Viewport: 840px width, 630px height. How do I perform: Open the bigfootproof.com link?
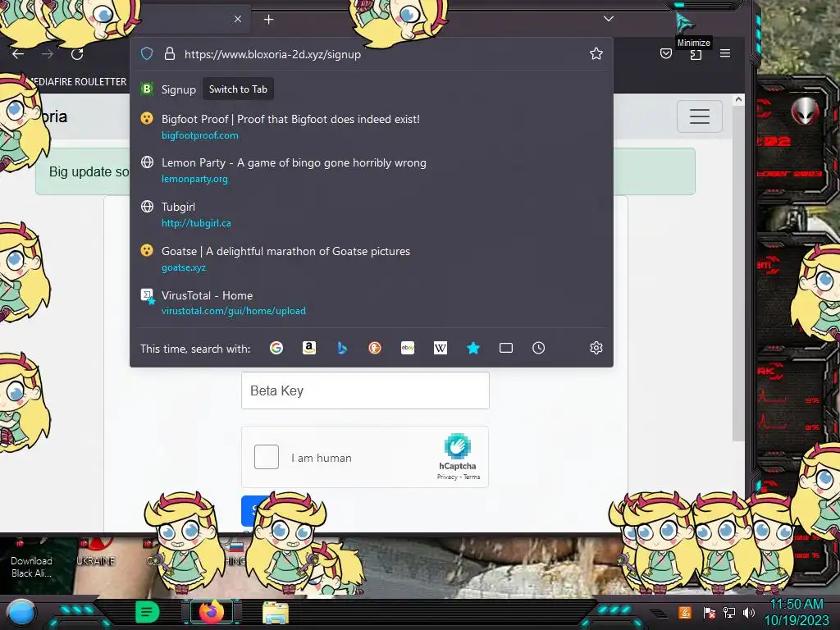[x=200, y=135]
